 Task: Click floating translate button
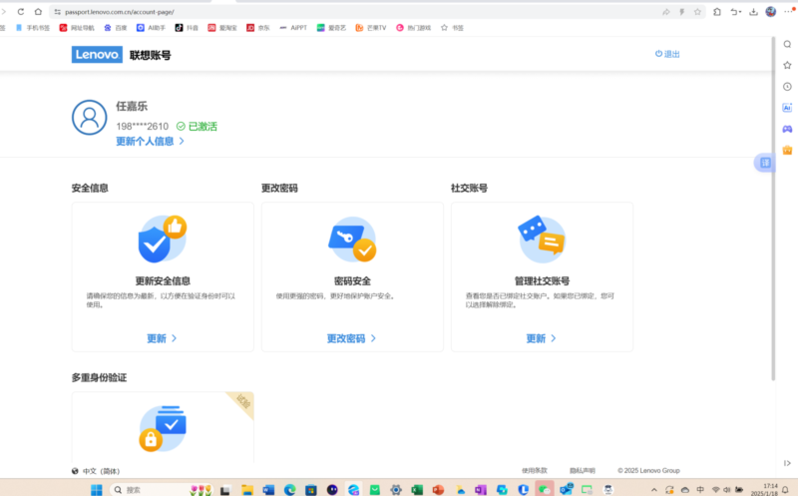(x=765, y=163)
